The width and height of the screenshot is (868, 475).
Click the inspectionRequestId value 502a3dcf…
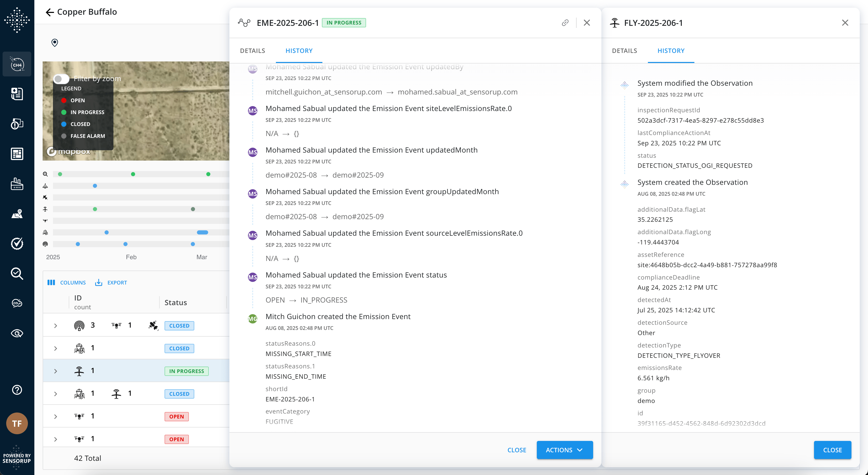701,120
